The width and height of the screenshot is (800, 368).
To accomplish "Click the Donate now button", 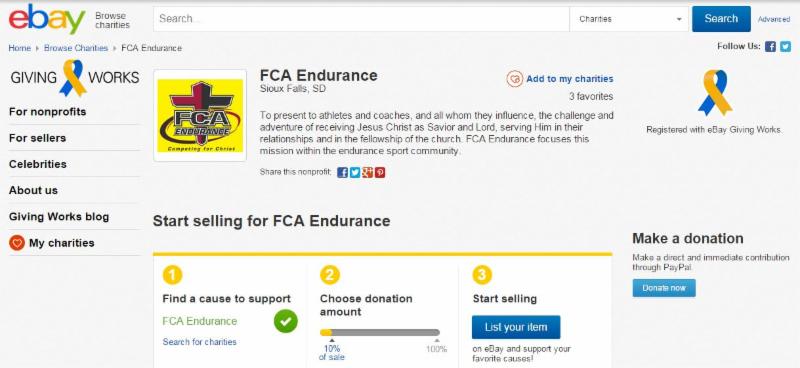I will (x=664, y=288).
